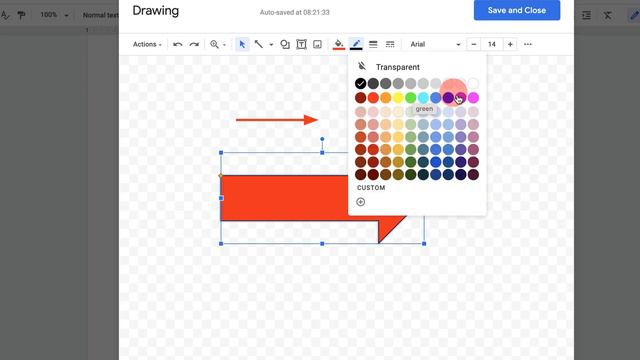Pick the bright yellow swatch
This screenshot has height=360, width=640.
pyautogui.click(x=398, y=98)
